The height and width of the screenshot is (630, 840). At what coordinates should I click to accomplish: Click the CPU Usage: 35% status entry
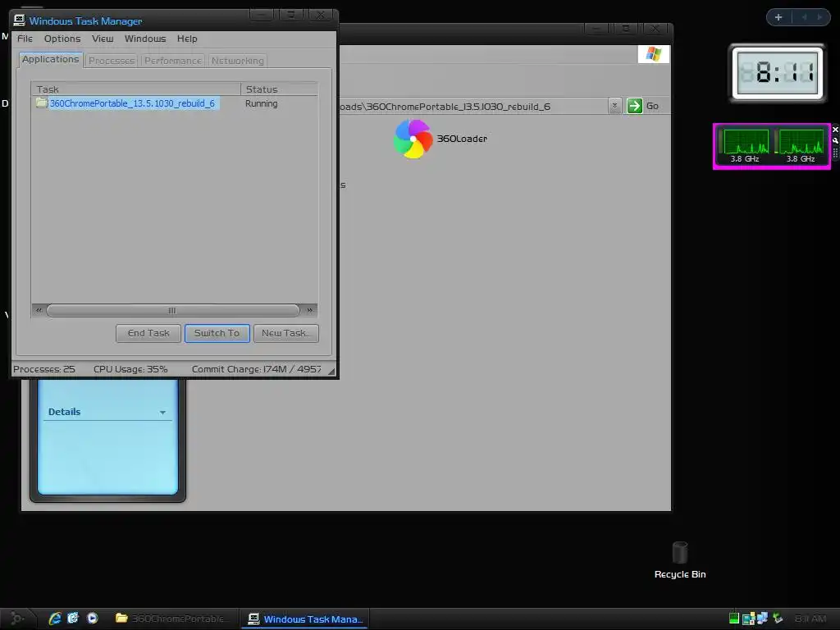[130, 369]
